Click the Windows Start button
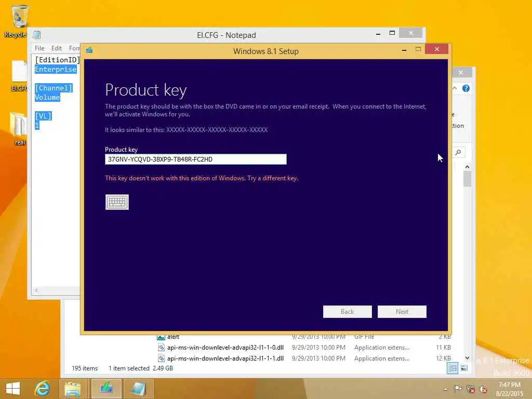 [x=13, y=389]
